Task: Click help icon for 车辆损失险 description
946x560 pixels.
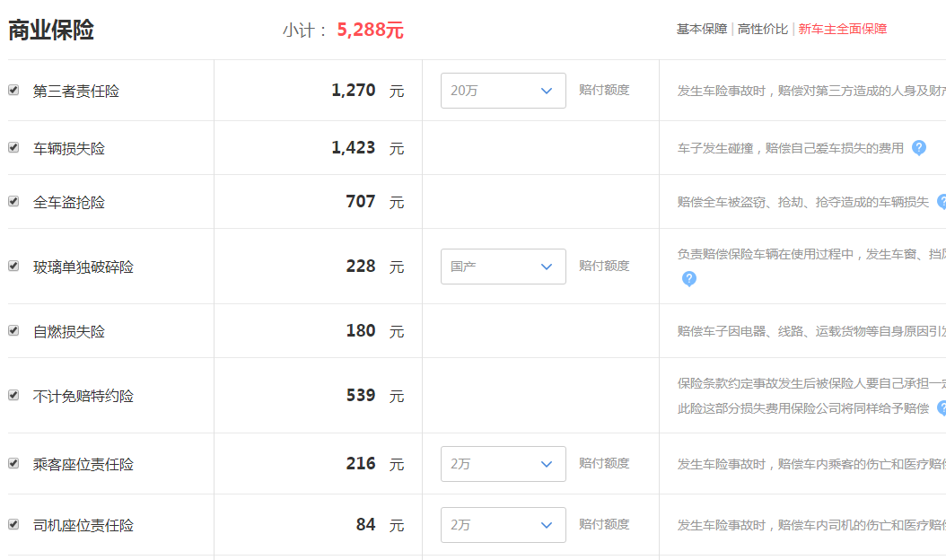Action: tap(918, 148)
